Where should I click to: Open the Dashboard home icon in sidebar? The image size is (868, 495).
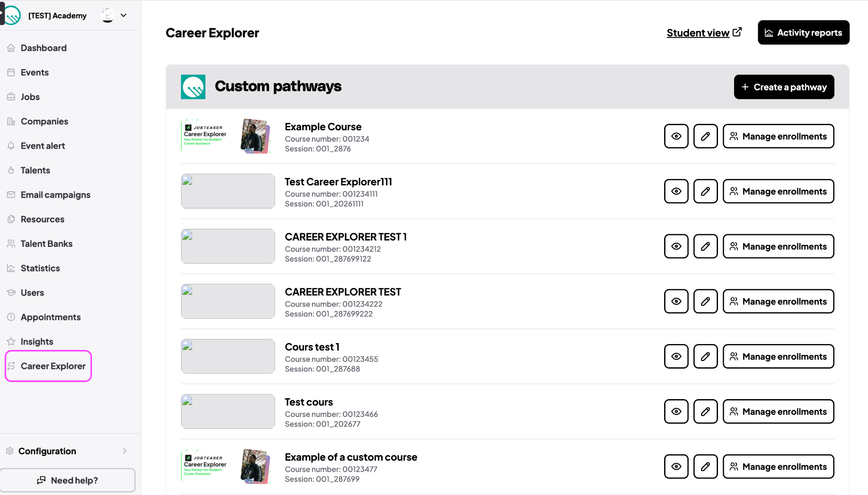11,48
